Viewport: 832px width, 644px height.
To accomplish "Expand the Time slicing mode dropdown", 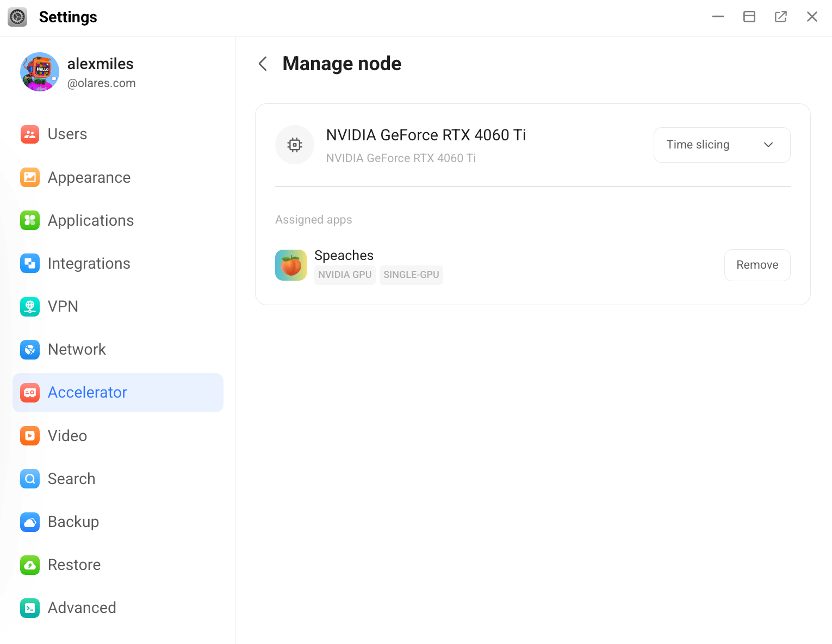I will [722, 145].
